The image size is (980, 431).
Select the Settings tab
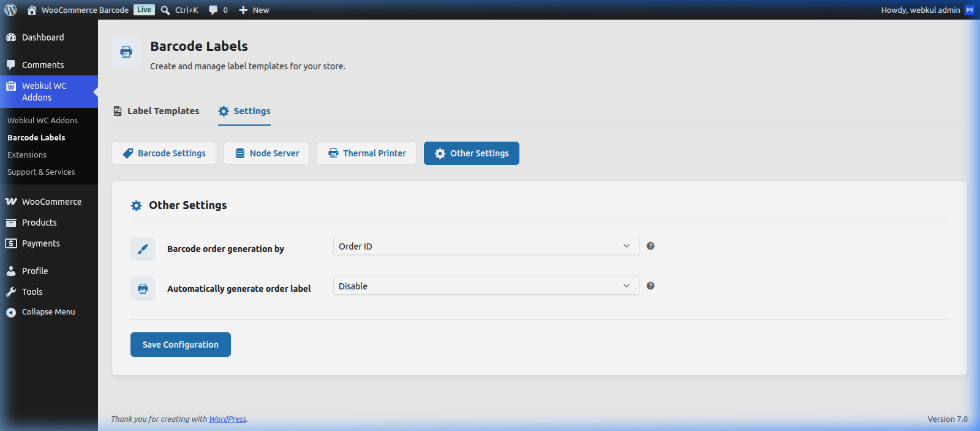[x=244, y=111]
